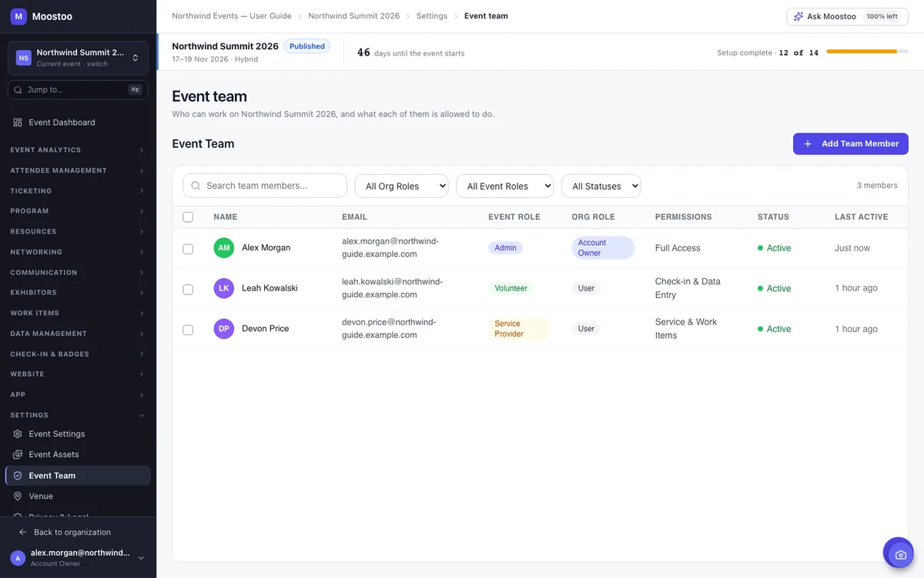924x578 pixels.
Task: Click the Service Provider role badge
Action: (x=519, y=329)
